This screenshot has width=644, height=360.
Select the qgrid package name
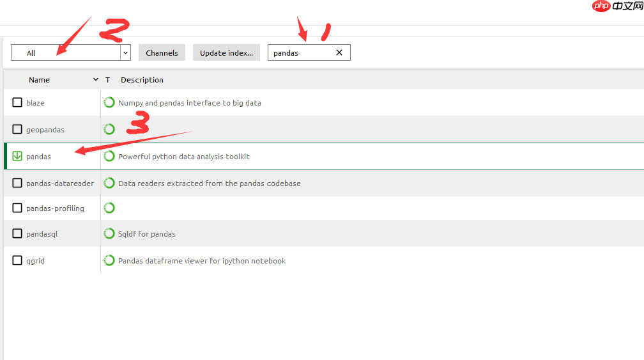35,260
